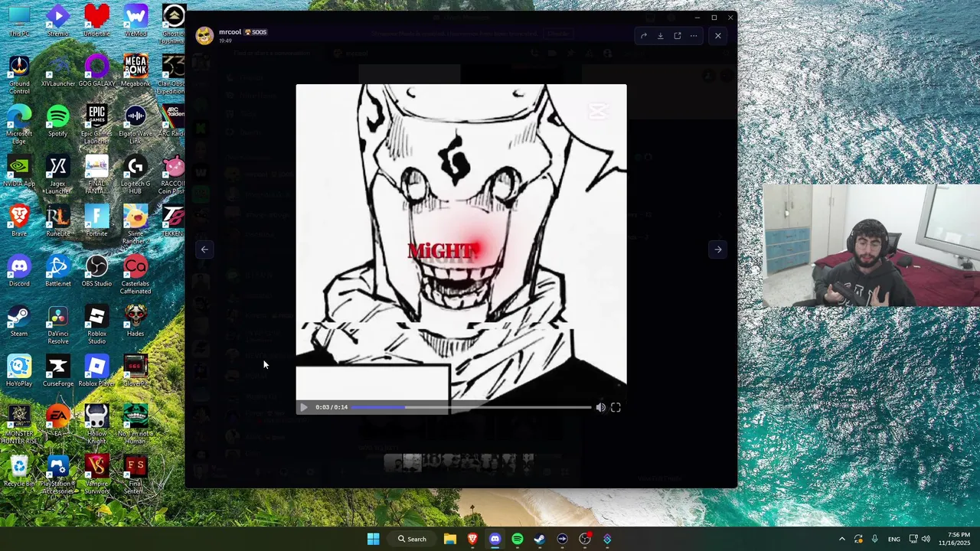
Task: Open the Ground Control desktop icon
Action: pyautogui.click(x=19, y=74)
